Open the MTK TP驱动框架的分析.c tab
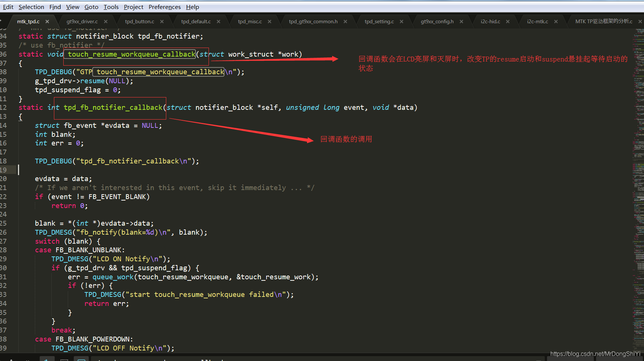The width and height of the screenshot is (644, 361). pos(604,22)
